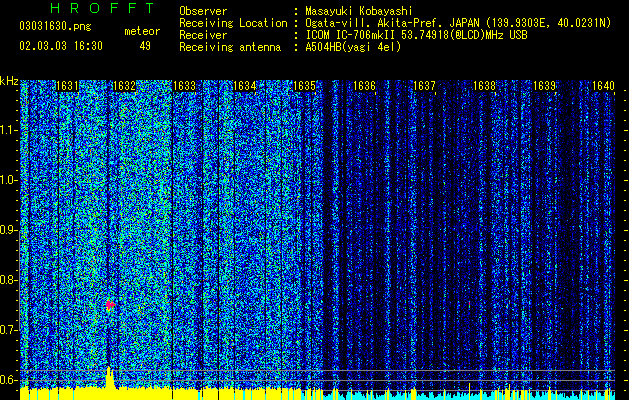Select the Ogata-vill. Akita-Pref. JAPAN coordinates text
This screenshot has height=400, width=629.
[458, 23]
